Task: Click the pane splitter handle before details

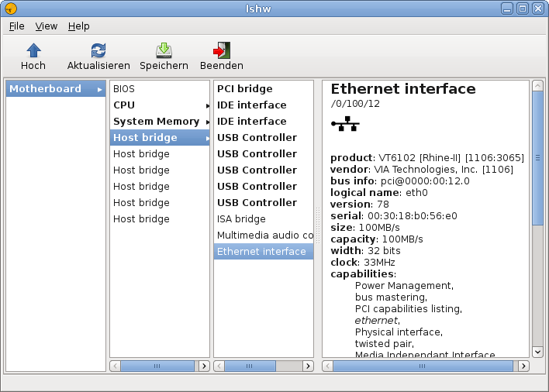Action: point(317,226)
